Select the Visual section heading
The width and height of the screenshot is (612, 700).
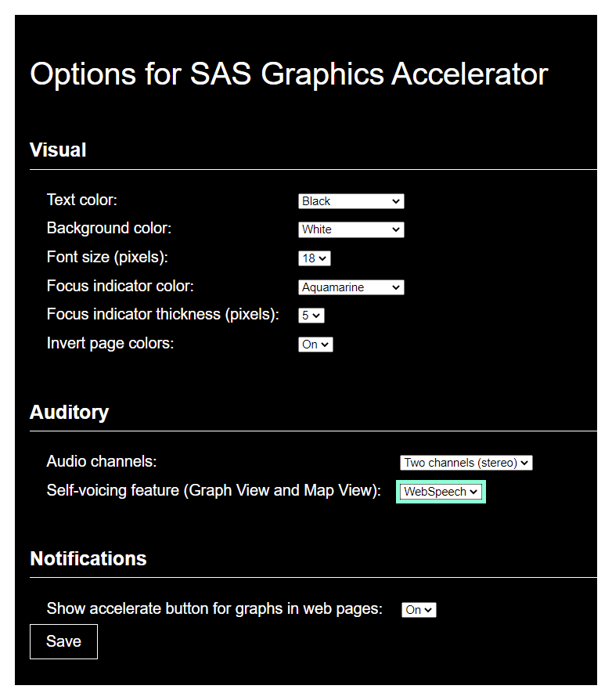[58, 150]
